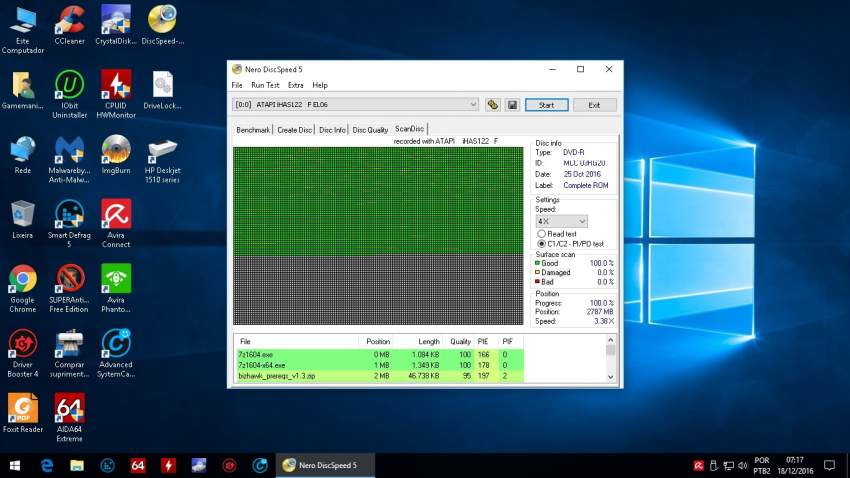This screenshot has width=850, height=478.
Task: Select Comprar suprimentos desktop icon
Action: point(69,353)
